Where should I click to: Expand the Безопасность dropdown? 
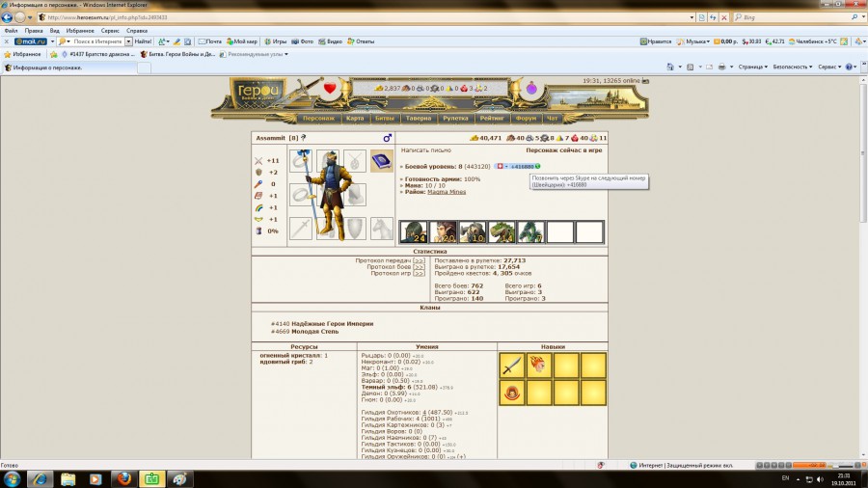793,67
